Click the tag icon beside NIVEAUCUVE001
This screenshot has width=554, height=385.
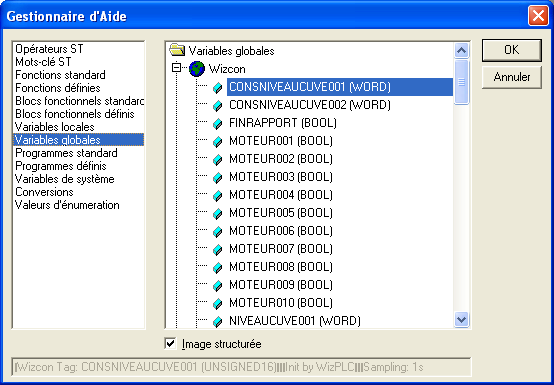click(218, 321)
